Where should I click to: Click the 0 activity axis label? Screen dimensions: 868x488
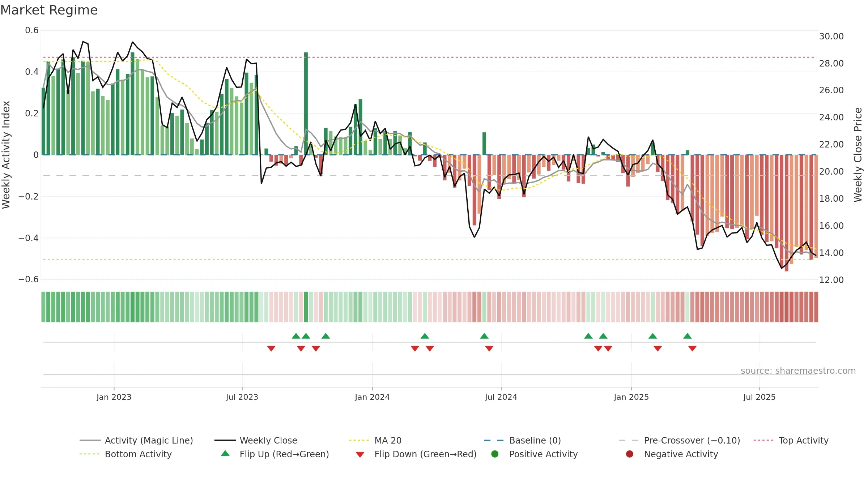36,155
